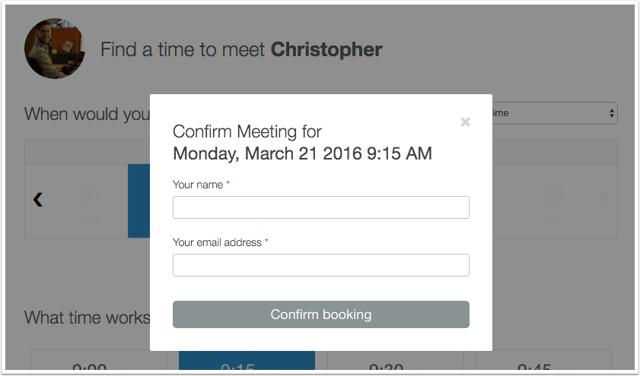Click the 'Your name' field label
Screen dimensions: 640x376
click(x=198, y=185)
